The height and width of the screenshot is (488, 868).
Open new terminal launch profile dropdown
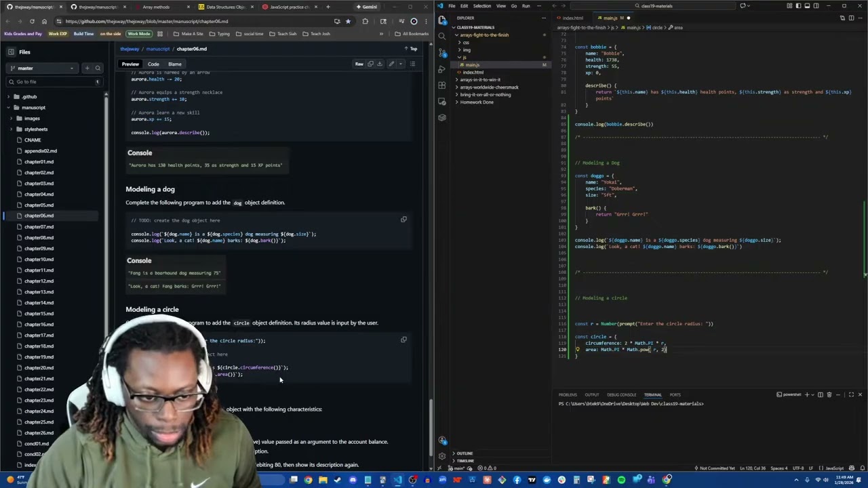[x=812, y=394]
